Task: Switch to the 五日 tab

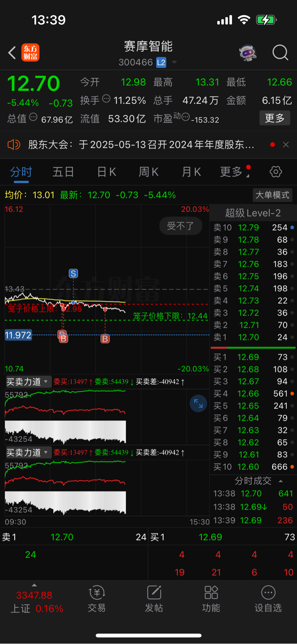Action: pyautogui.click(x=63, y=172)
